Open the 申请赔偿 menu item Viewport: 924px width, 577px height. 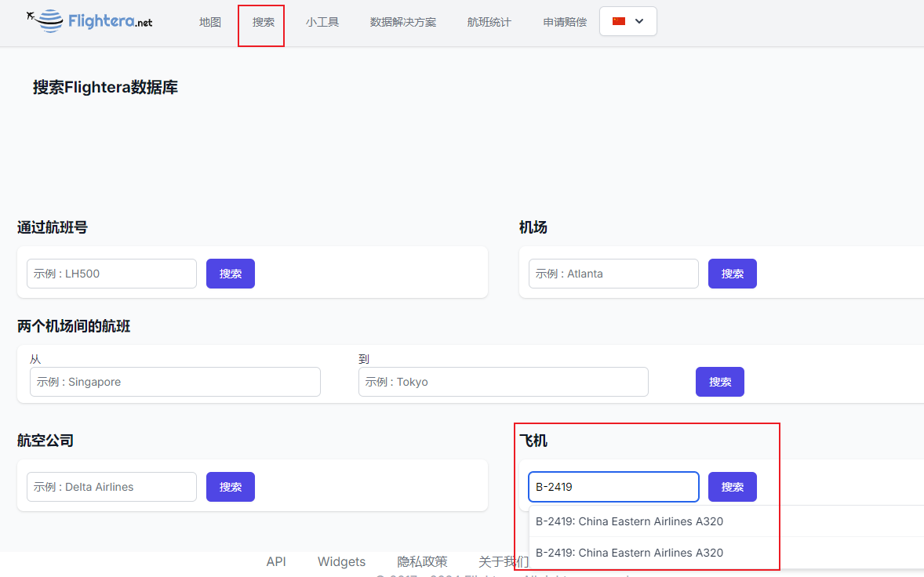(565, 23)
